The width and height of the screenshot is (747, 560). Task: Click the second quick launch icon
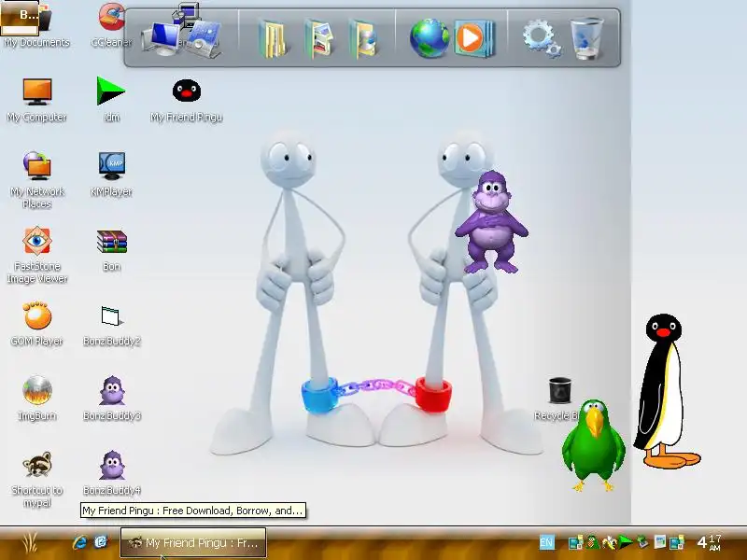[x=101, y=542]
